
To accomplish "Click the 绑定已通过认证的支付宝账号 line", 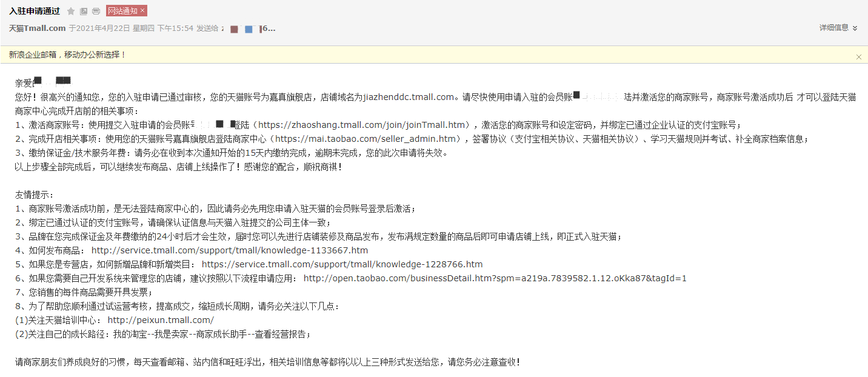I will [x=173, y=222].
